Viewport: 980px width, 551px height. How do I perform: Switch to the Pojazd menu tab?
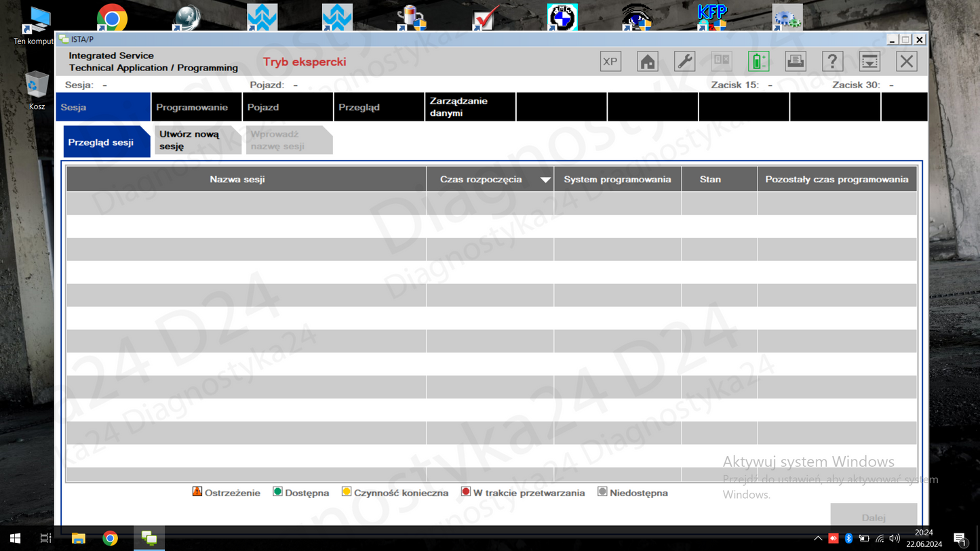tap(263, 107)
